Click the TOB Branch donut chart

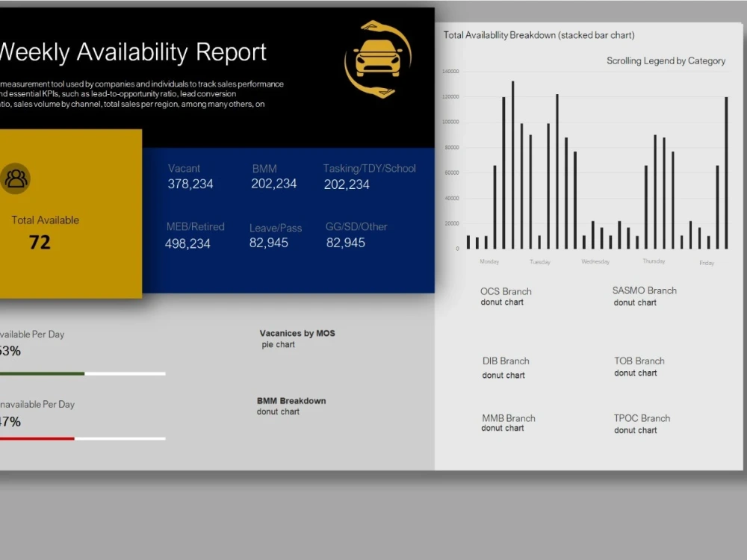click(639, 367)
